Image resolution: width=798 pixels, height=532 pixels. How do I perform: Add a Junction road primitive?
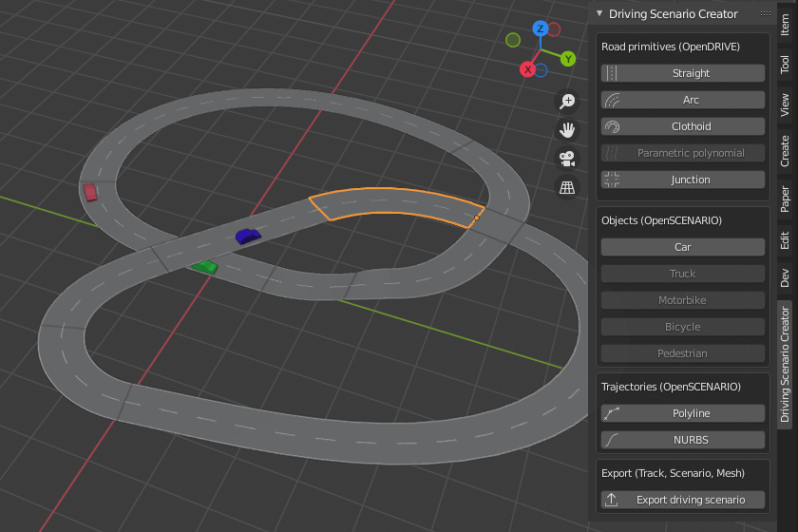pos(682,180)
